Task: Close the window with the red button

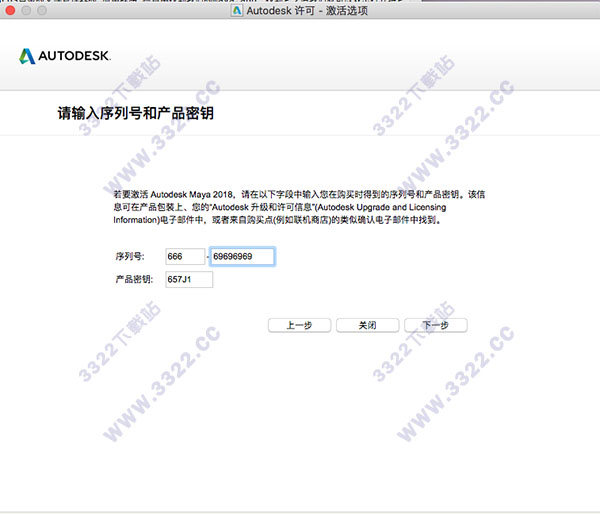Action: pos(10,10)
